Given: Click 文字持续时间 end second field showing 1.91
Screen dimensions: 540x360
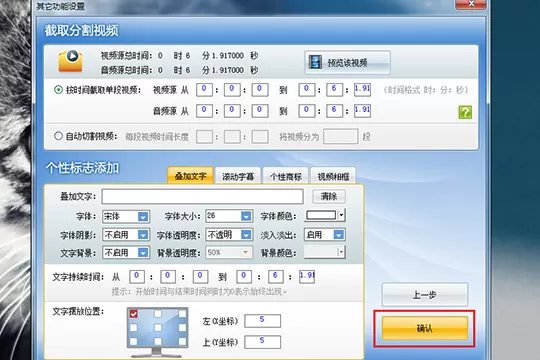Looking at the screenshot, I should (307, 277).
